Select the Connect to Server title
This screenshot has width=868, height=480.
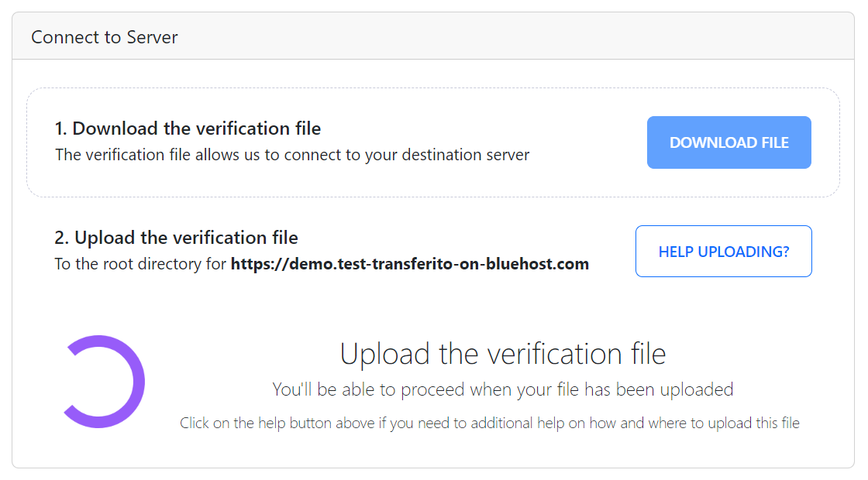pos(105,37)
